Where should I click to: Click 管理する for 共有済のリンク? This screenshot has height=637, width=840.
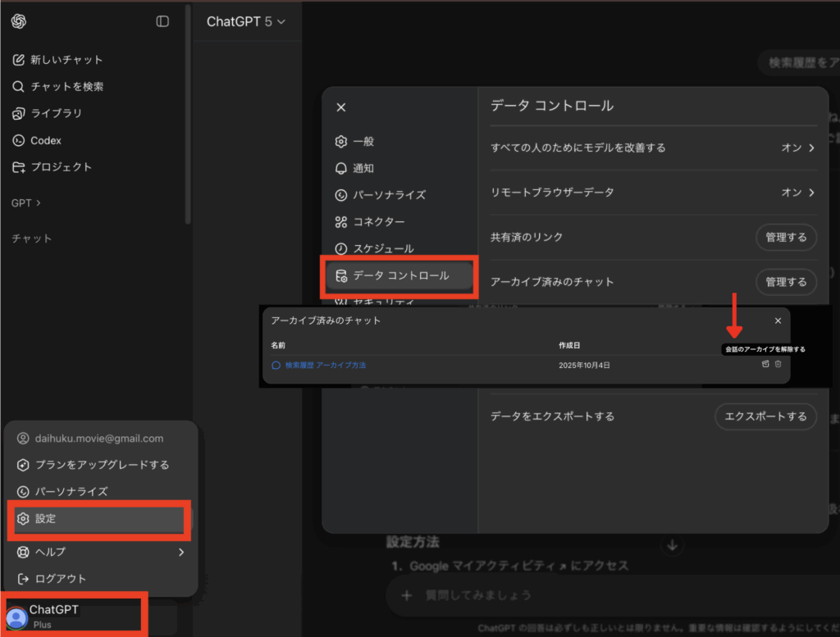pos(785,237)
